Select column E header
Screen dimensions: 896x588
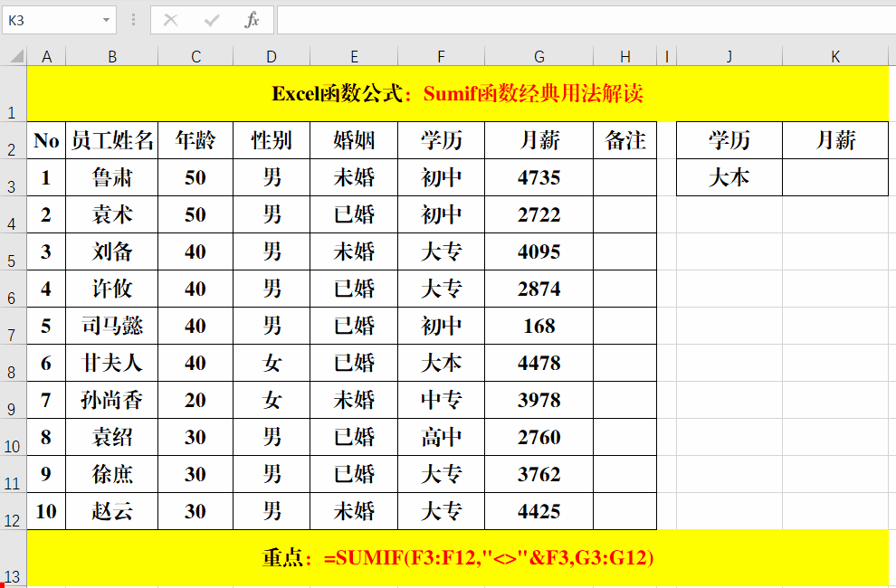pyautogui.click(x=354, y=57)
